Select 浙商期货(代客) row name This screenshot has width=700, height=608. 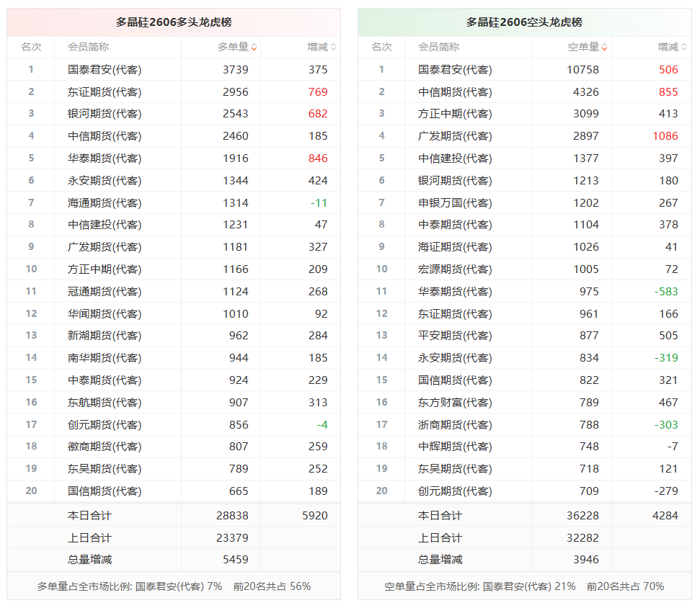coord(455,424)
